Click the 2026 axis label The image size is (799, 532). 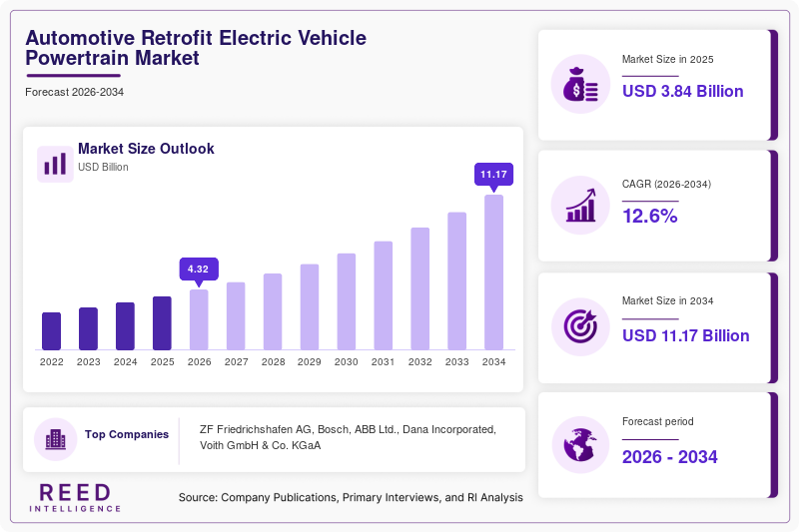coord(199,362)
